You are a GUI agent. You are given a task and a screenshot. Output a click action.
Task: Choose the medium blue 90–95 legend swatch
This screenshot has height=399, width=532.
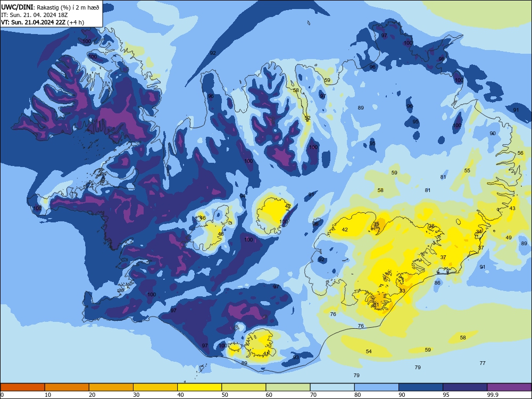click(421, 387)
